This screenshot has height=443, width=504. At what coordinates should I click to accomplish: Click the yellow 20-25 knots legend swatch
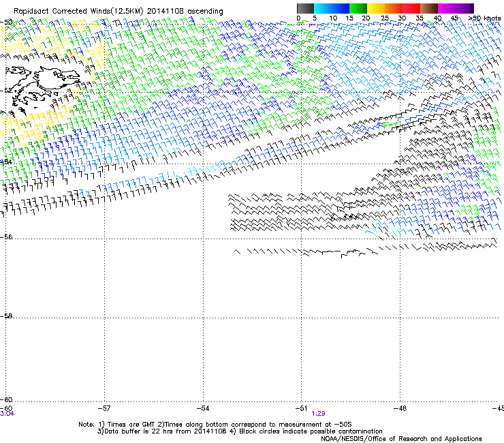click(x=376, y=8)
